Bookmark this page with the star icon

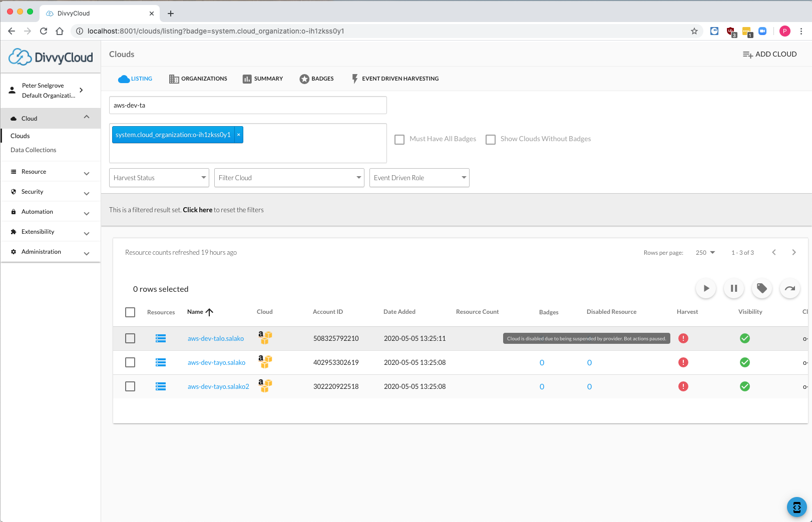click(x=694, y=31)
